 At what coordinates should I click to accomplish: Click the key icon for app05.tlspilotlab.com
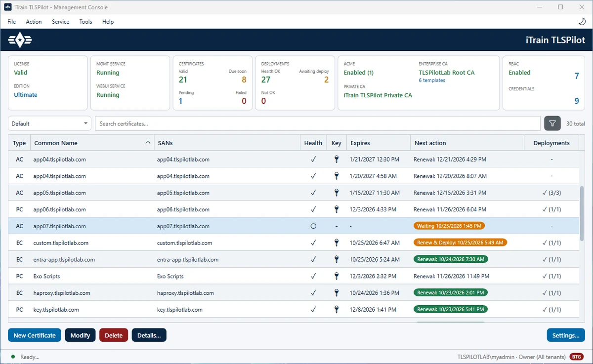[337, 193]
